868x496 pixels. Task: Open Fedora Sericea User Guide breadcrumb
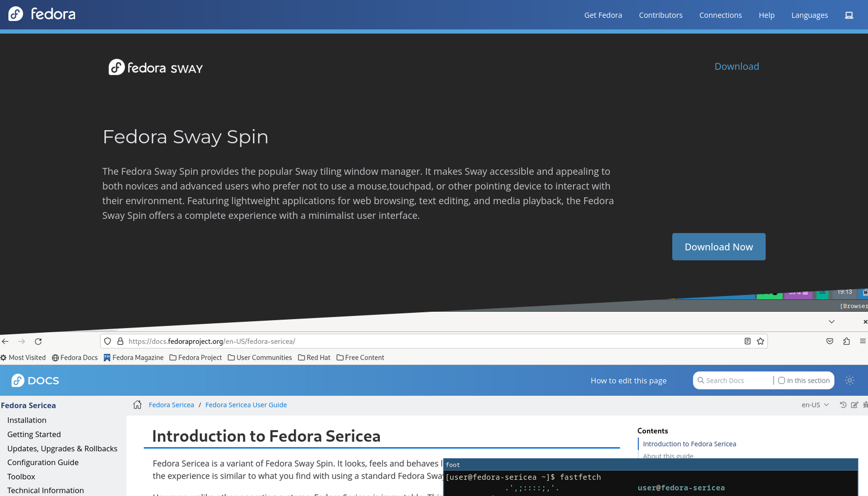pyautogui.click(x=246, y=405)
